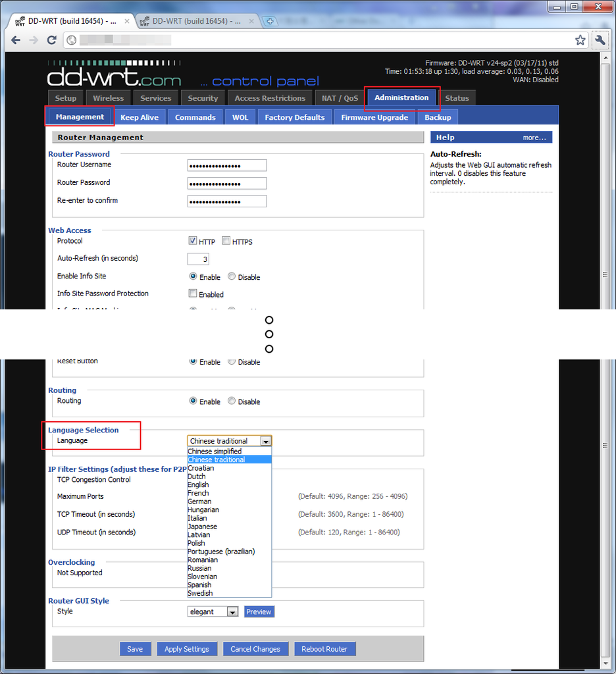This screenshot has height=674, width=616.
Task: Close the second DD-WRT browser tab
Action: [x=251, y=21]
